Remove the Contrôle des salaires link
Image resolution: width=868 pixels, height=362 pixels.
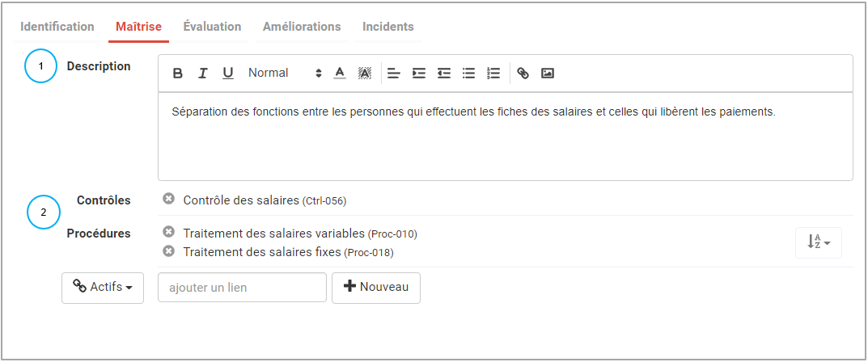[x=168, y=199]
